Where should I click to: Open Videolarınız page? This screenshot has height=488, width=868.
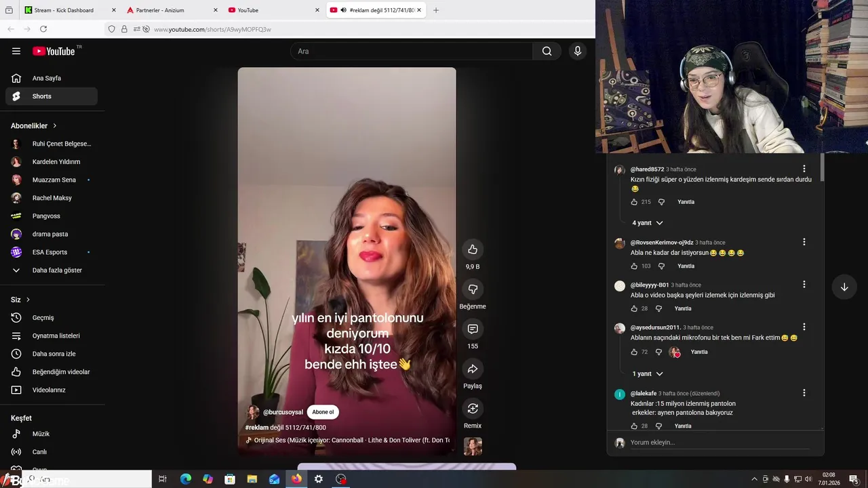point(52,390)
